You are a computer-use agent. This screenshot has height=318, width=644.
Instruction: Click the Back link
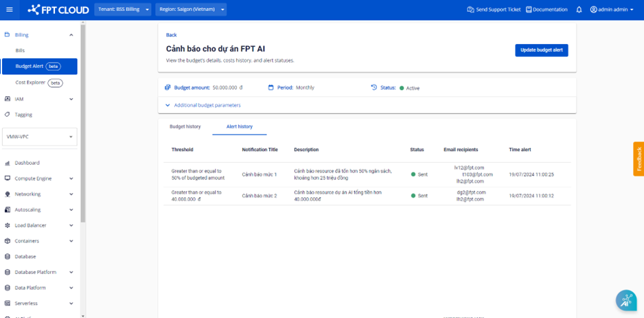[171, 35]
